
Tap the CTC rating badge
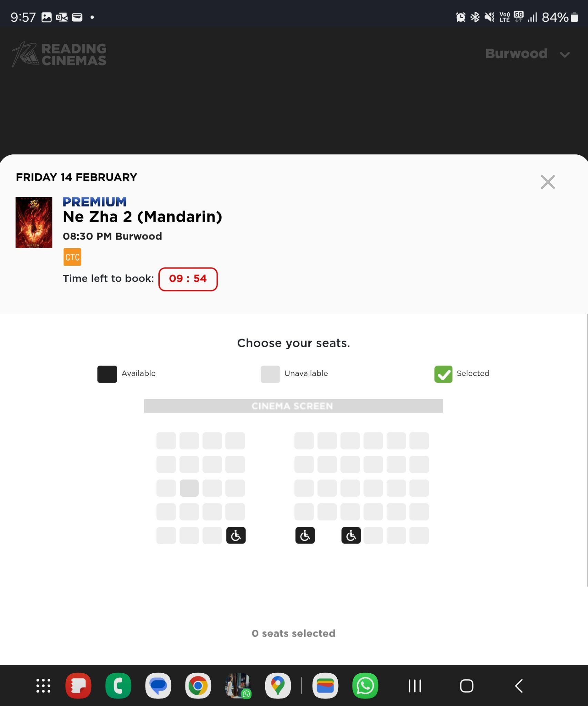click(x=72, y=257)
